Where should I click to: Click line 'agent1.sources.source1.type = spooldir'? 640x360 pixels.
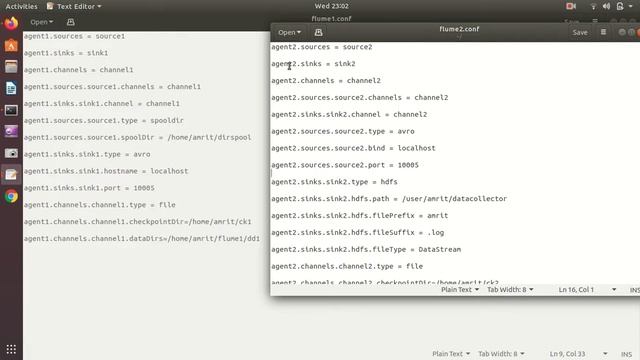[104, 120]
